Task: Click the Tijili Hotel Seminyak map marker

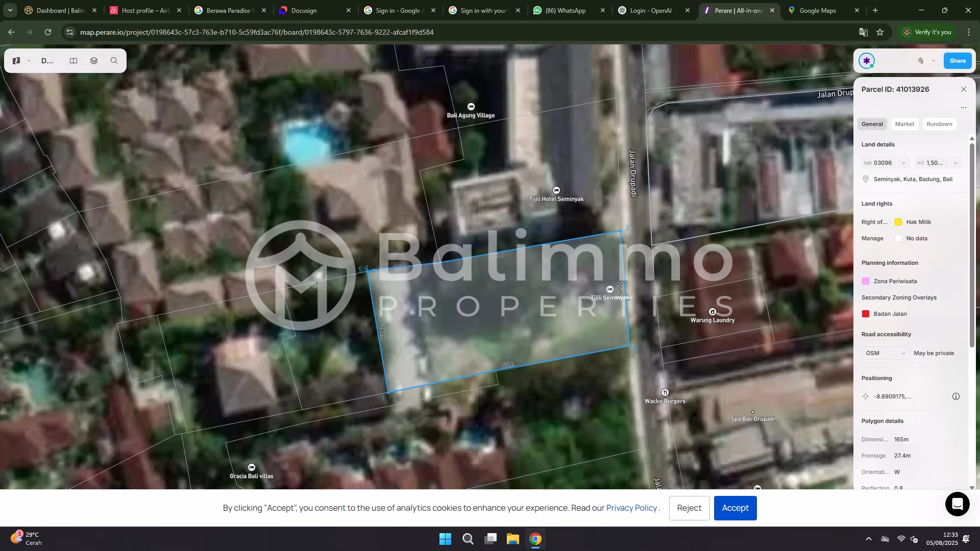Action: 556,190
